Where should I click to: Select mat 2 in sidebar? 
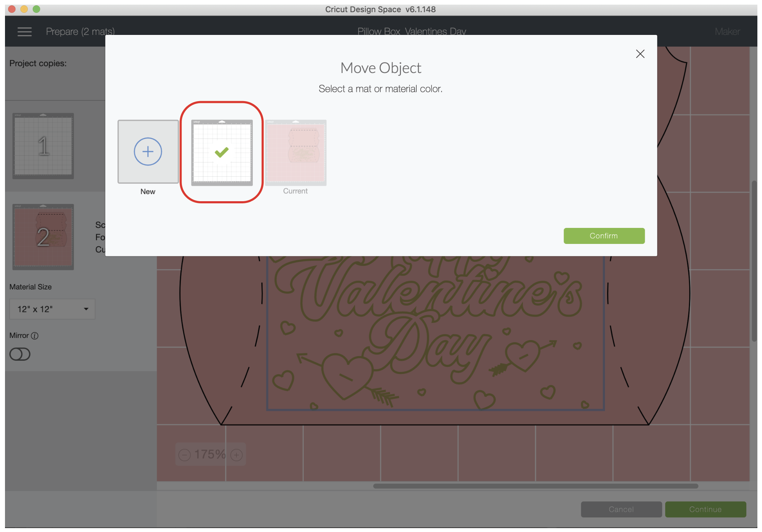[43, 237]
